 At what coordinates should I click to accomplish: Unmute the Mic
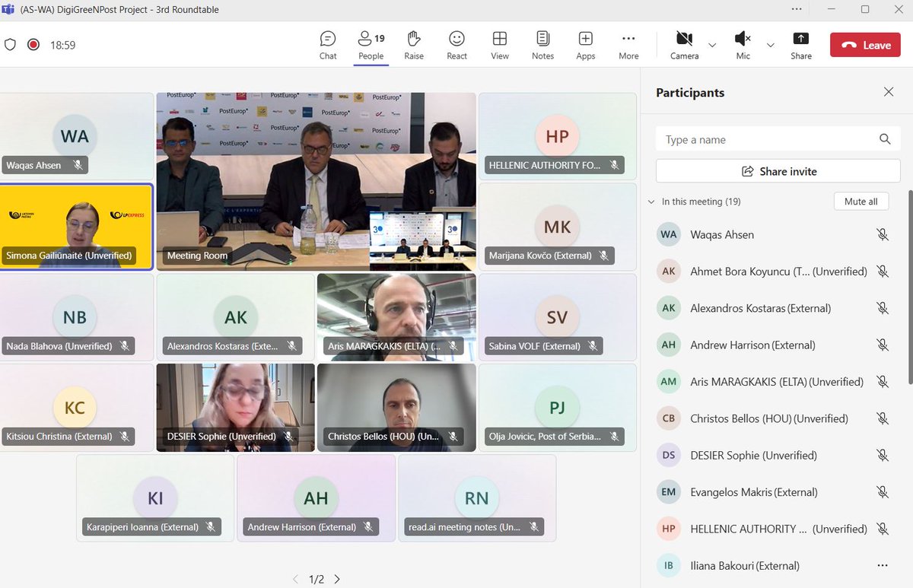click(x=743, y=45)
